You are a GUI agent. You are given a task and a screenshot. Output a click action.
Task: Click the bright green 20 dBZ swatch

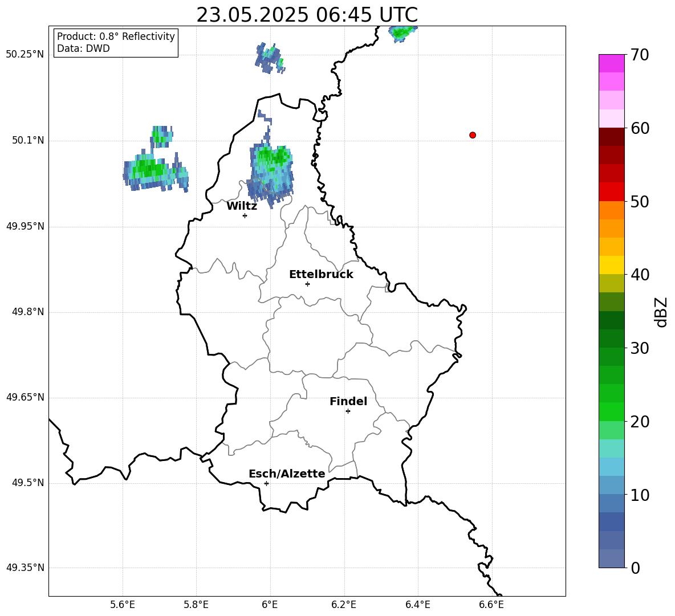click(612, 411)
